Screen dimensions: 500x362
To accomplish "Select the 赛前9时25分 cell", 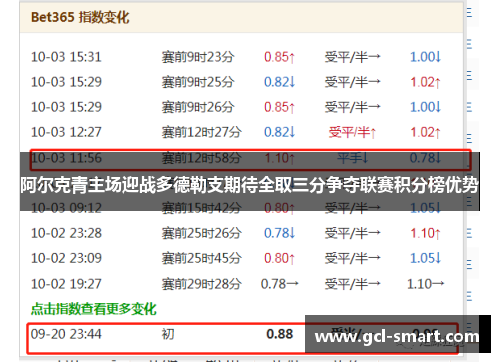I will point(198,82).
